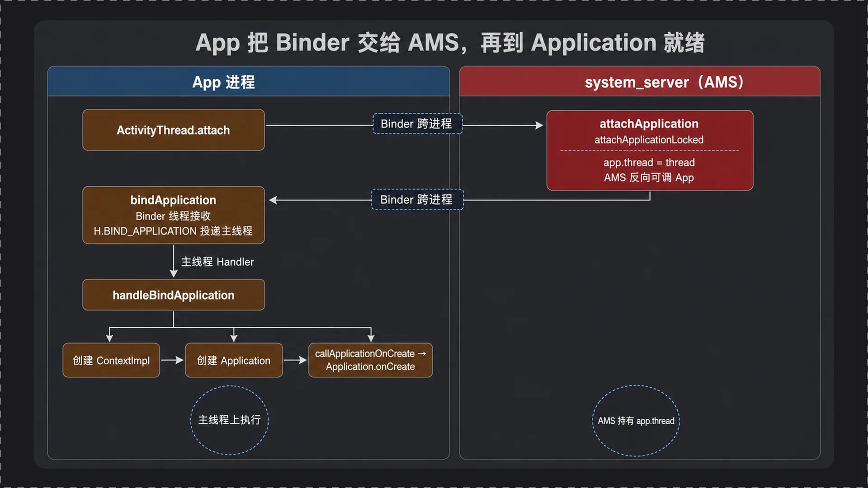Screen dimensions: 868x488
Task: Click the lower 'Binder 跨进程' label next to bindApplication
Action: pos(417,199)
